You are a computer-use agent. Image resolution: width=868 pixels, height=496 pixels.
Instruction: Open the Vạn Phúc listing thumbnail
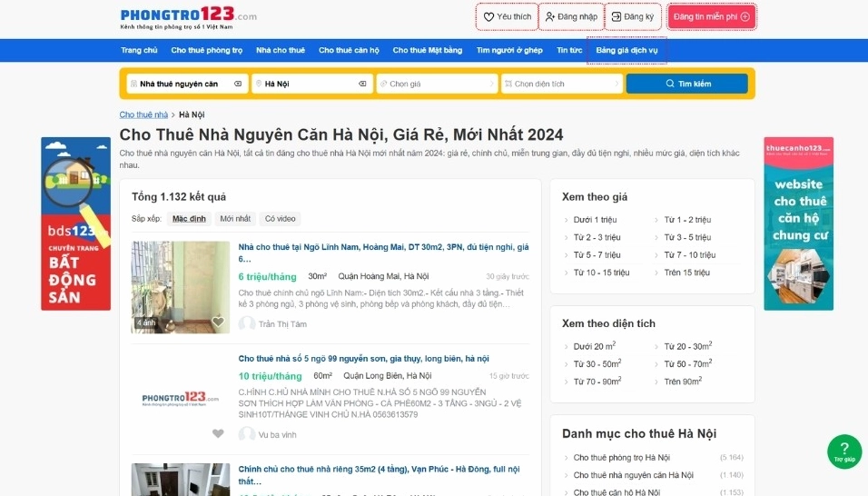(x=181, y=480)
